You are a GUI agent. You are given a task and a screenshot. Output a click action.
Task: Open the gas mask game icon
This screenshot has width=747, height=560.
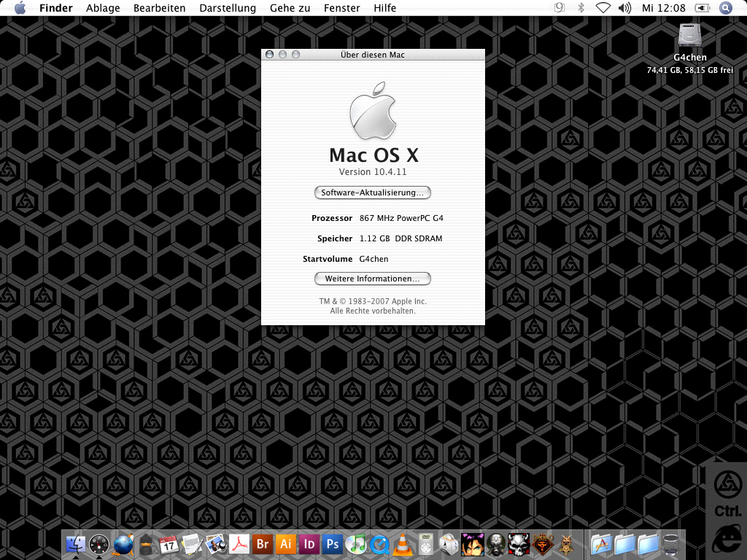click(x=495, y=544)
